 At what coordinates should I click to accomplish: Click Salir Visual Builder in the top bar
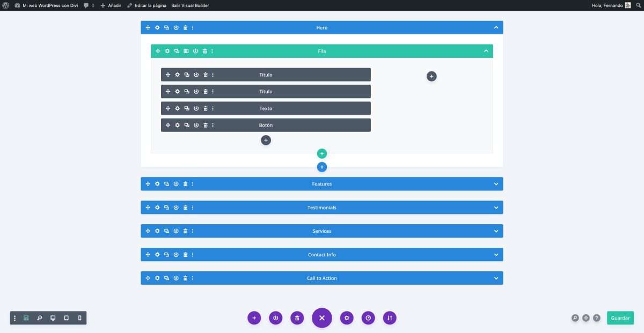point(191,5)
